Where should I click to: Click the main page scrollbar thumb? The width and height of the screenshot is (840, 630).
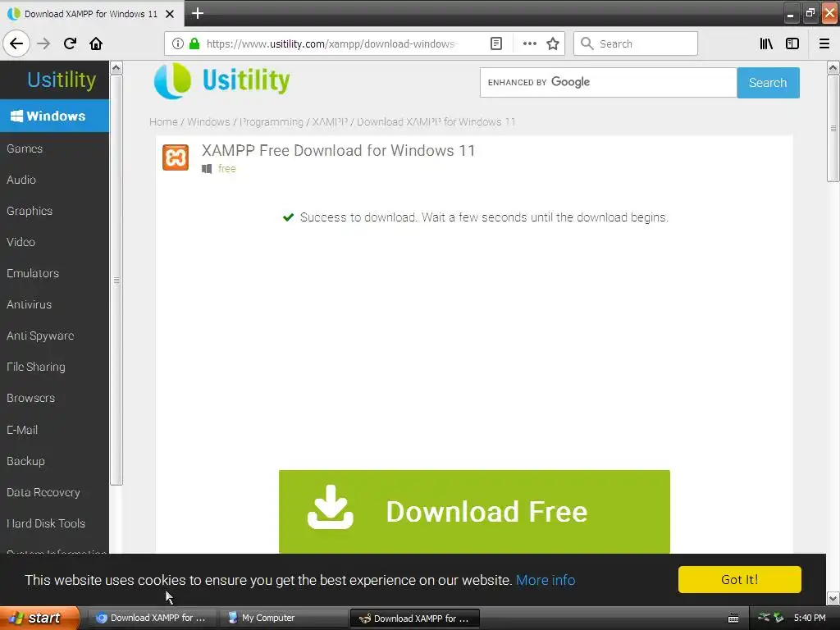tap(833, 128)
